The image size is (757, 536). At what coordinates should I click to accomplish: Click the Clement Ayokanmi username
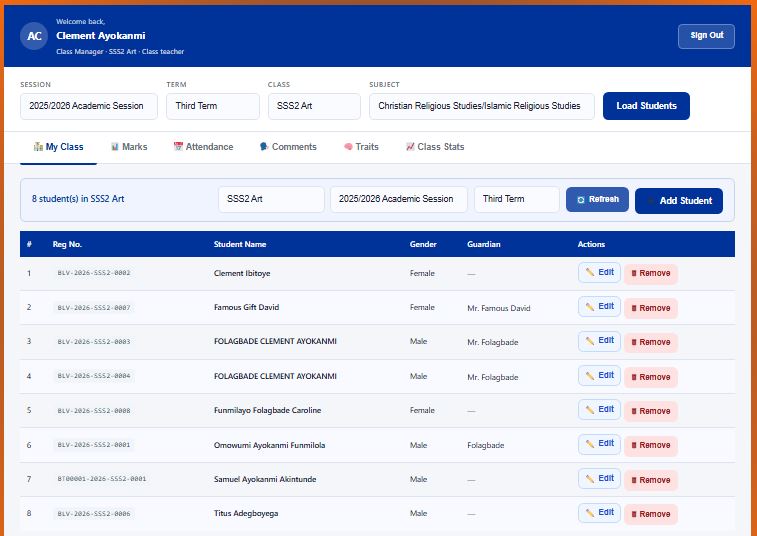(x=100, y=36)
